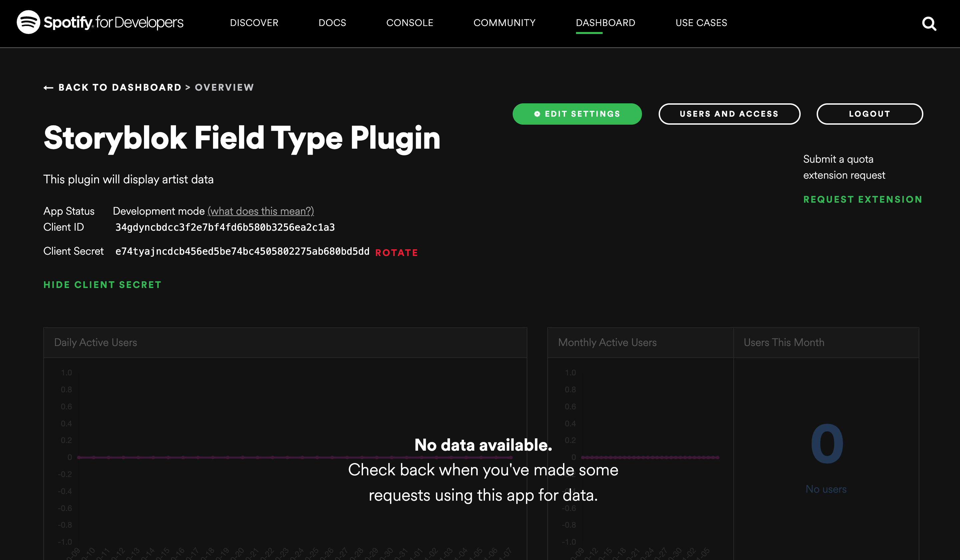The width and height of the screenshot is (960, 560).
Task: Click the 'No data available.' message
Action: click(483, 445)
